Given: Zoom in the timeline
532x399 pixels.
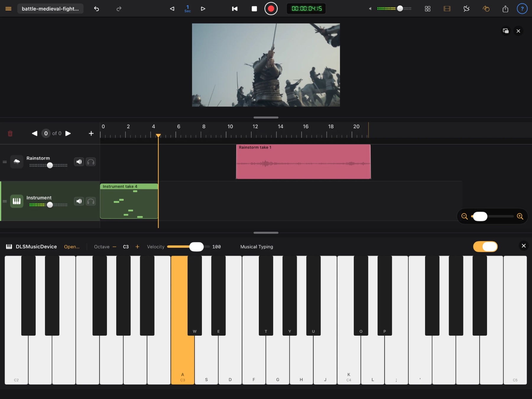Looking at the screenshot, I should [520, 216].
